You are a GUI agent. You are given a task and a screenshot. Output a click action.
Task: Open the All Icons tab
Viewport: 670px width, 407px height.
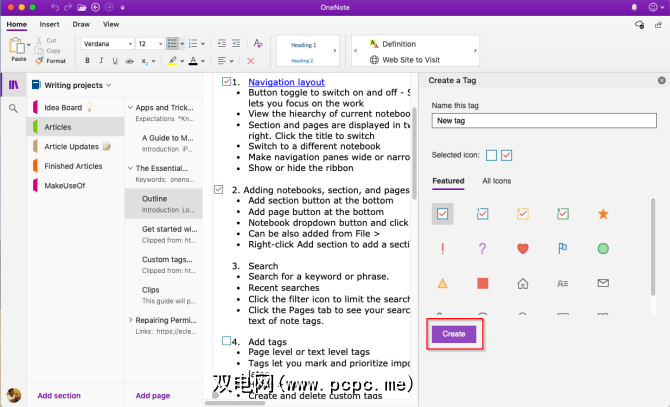pyautogui.click(x=497, y=181)
